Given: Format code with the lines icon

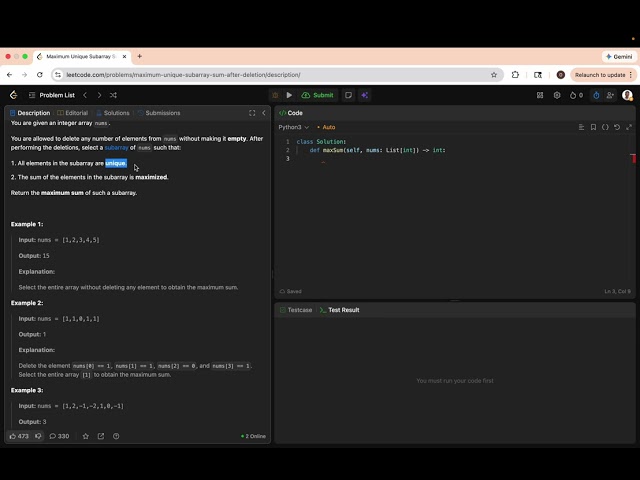Looking at the screenshot, I should 581,127.
